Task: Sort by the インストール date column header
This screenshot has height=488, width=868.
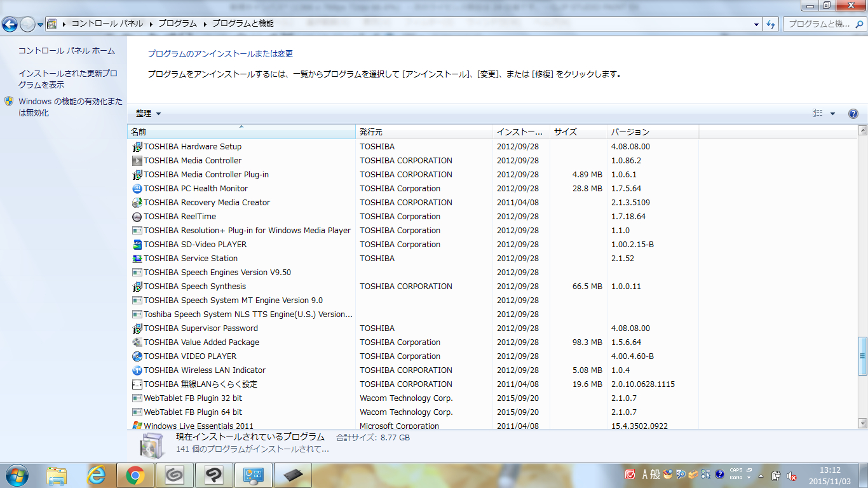Action: (x=522, y=132)
